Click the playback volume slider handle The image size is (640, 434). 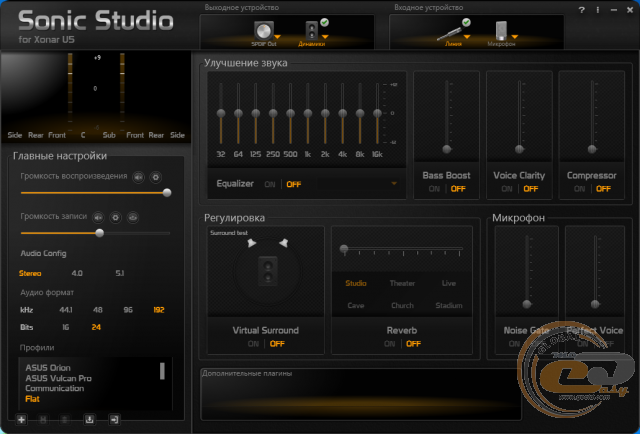pos(167,193)
